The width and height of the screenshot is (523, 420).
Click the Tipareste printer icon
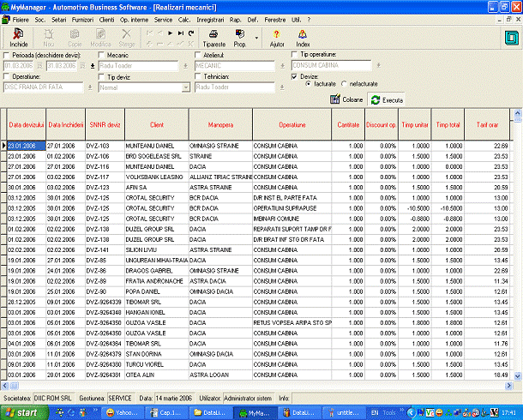tap(213, 37)
